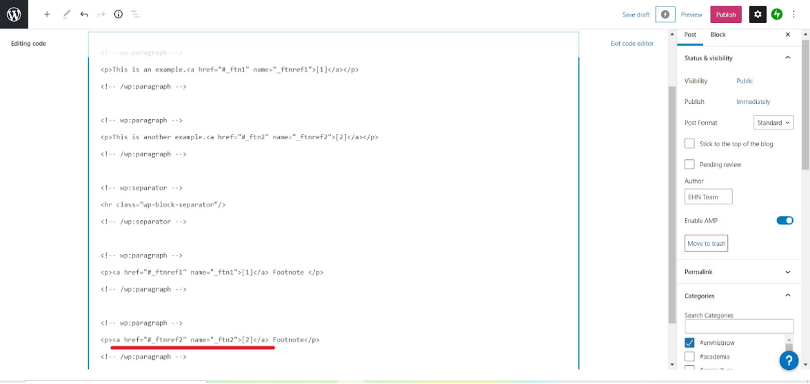Viewport: 810px width, 384px height.
Task: Click the sidebar vertical scrollbar
Action: [805, 104]
